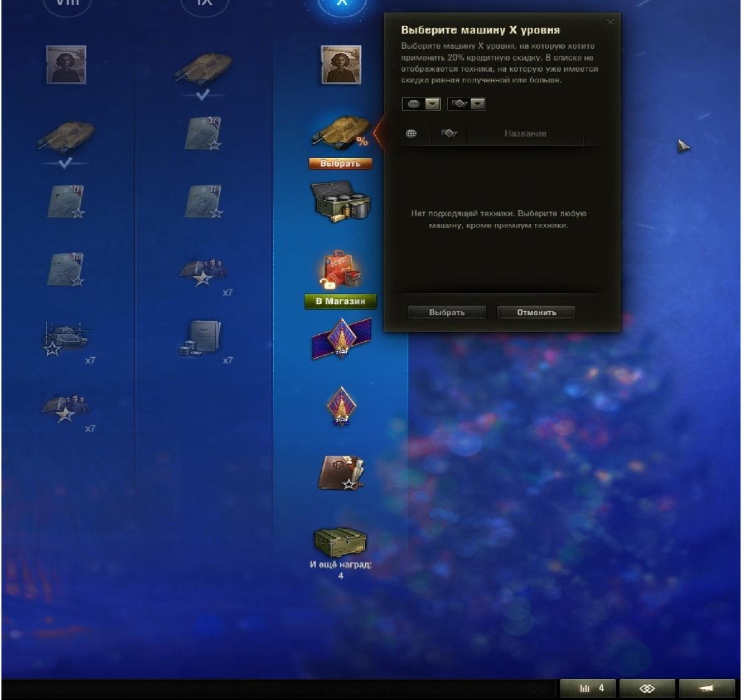Open green crate of additional rewards

click(340, 542)
